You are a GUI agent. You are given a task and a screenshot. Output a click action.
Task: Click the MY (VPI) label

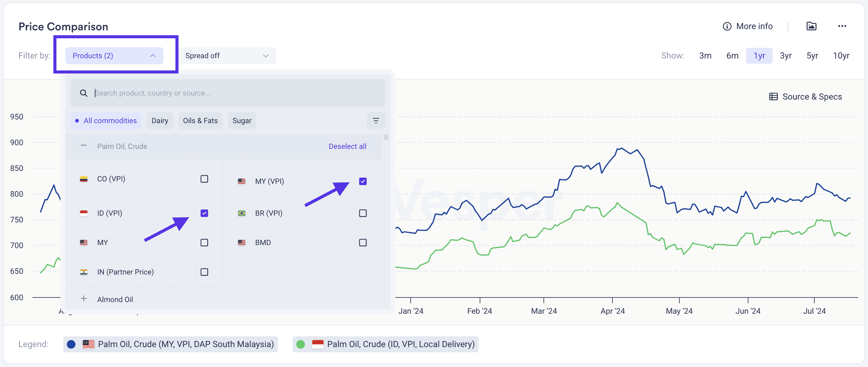[x=269, y=181]
